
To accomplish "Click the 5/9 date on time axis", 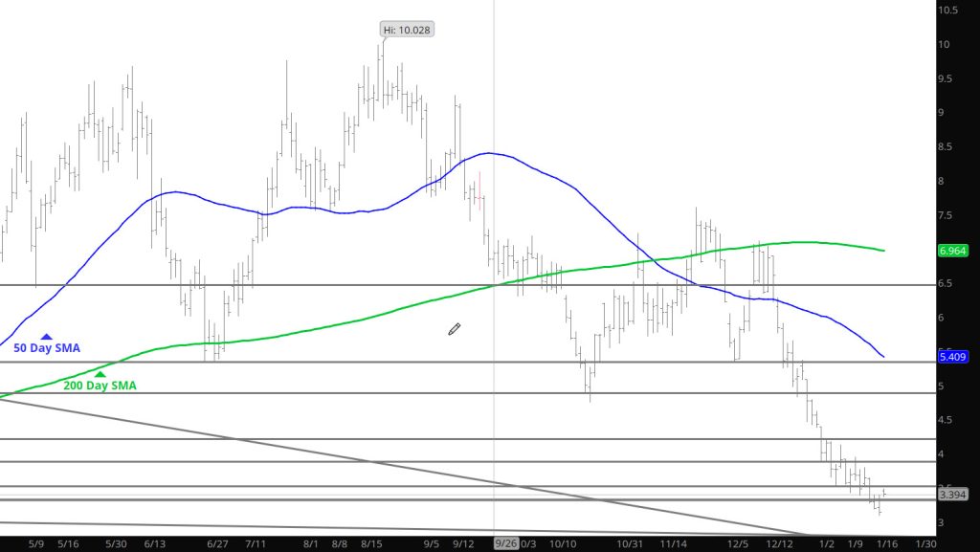I will pos(34,543).
